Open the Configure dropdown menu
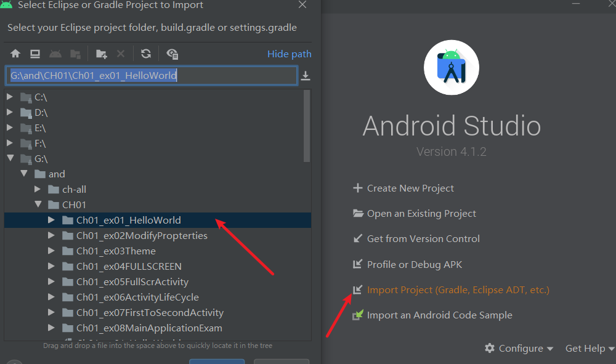Viewport: 616px width, 364px height. pyautogui.click(x=519, y=348)
